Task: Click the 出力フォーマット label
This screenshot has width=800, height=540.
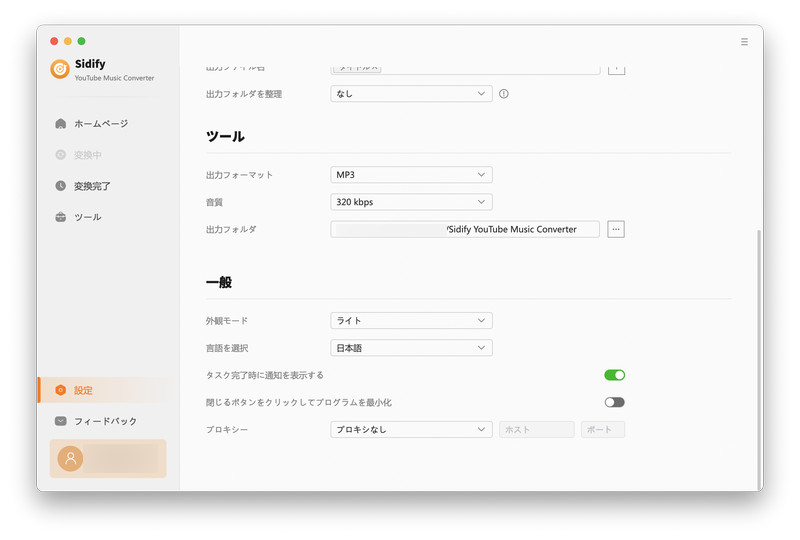Action: pos(239,175)
